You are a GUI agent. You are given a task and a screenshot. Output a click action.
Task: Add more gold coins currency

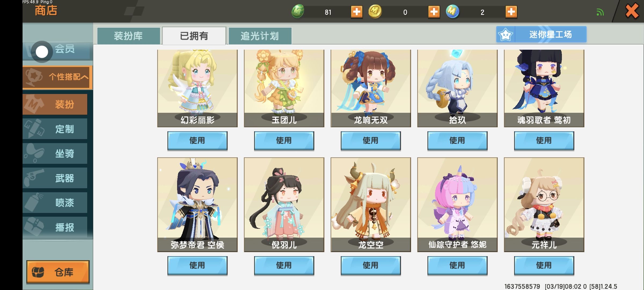point(434,12)
